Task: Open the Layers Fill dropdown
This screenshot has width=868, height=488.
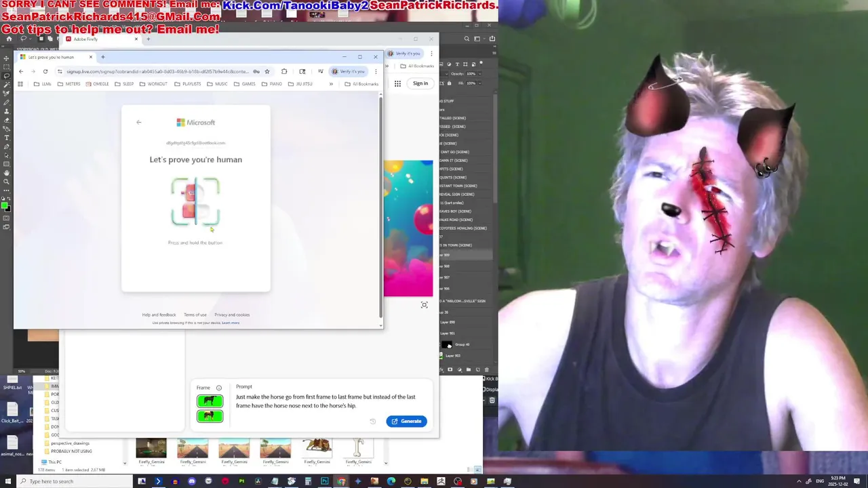Action: [480, 83]
